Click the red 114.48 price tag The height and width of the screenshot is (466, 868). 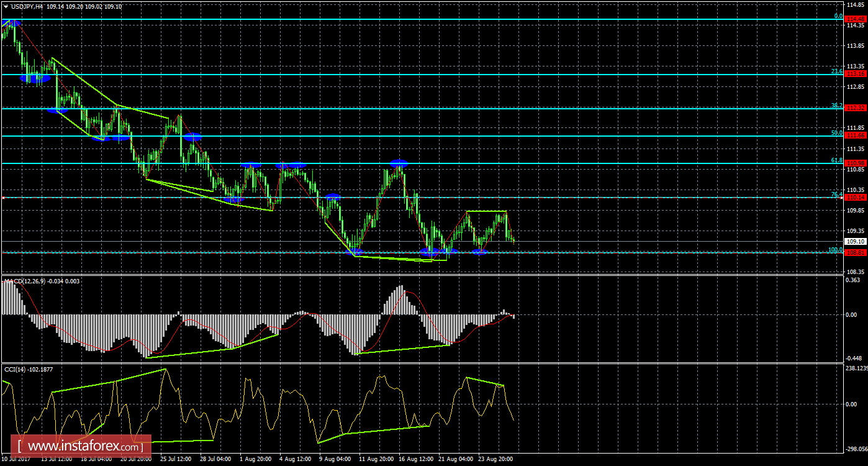point(856,19)
